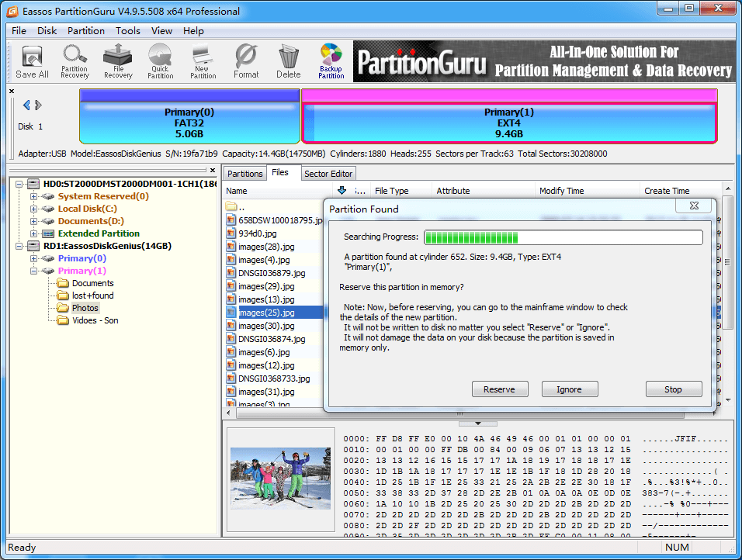Expand the Extended Partition node
Screen dimensions: 742x560
(33, 233)
